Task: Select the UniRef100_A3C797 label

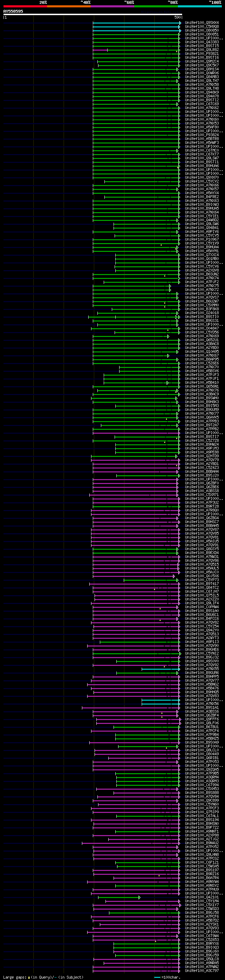Action: [x=202, y=971]
